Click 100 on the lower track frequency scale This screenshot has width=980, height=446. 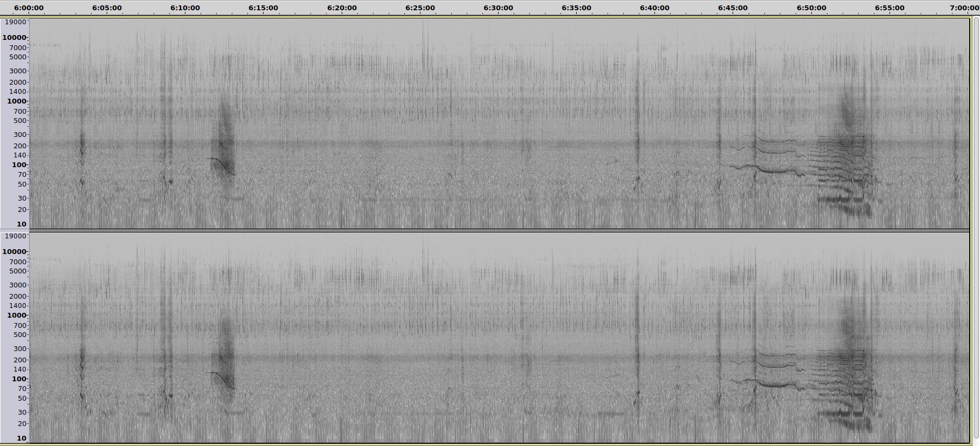tap(18, 379)
